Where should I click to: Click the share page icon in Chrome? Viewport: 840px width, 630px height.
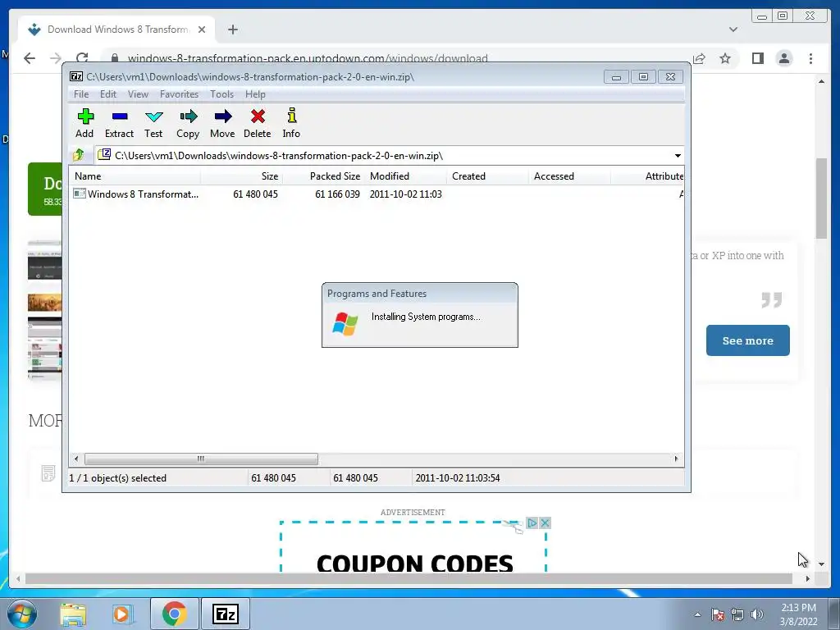tap(699, 58)
